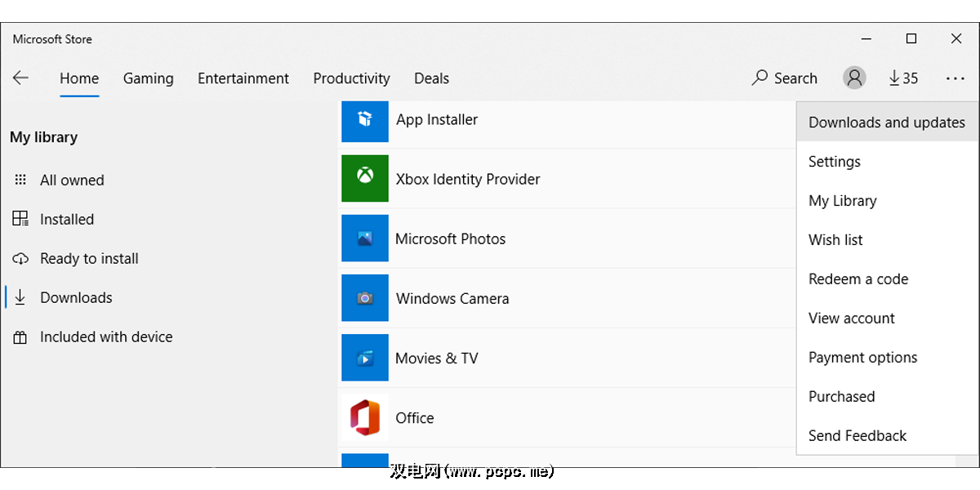This screenshot has width=980, height=490.
Task: Open the Deals tab
Action: 431,78
